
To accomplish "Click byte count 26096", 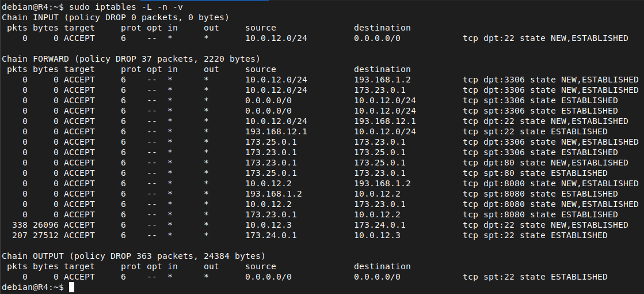I will coord(45,225).
